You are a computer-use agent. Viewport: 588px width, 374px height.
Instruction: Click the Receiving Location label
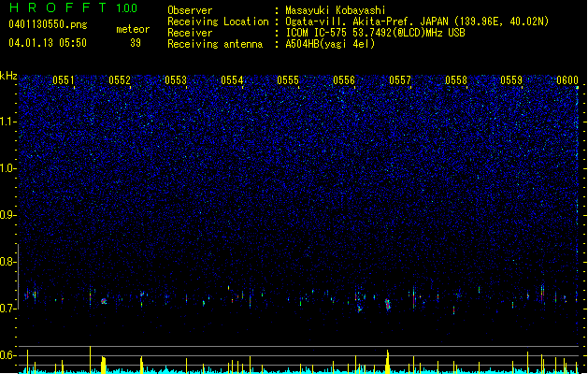pos(218,22)
